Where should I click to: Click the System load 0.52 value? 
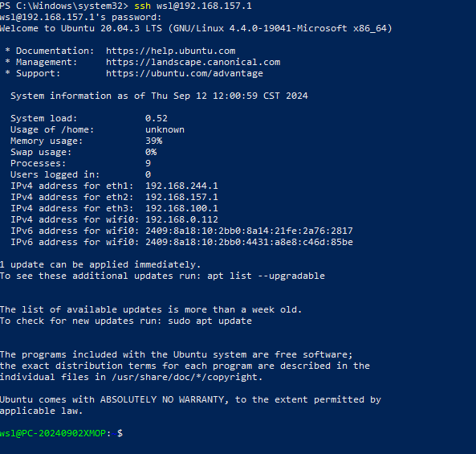[157, 118]
